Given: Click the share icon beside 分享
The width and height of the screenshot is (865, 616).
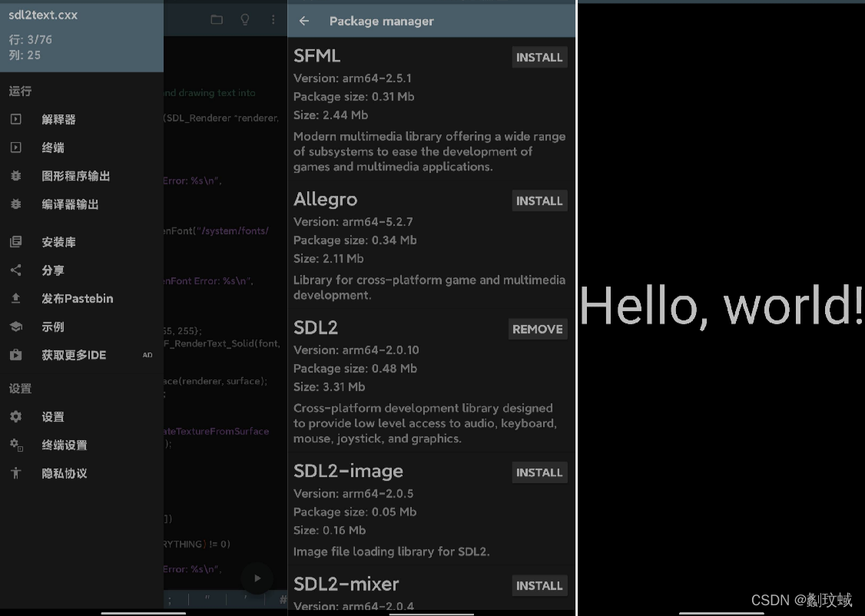Looking at the screenshot, I should click(x=16, y=270).
